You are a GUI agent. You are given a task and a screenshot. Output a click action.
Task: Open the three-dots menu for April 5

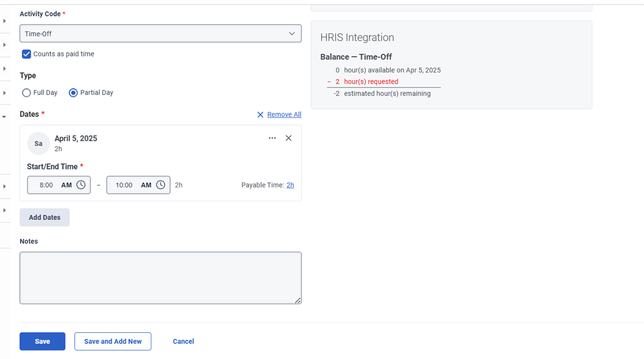click(x=272, y=138)
